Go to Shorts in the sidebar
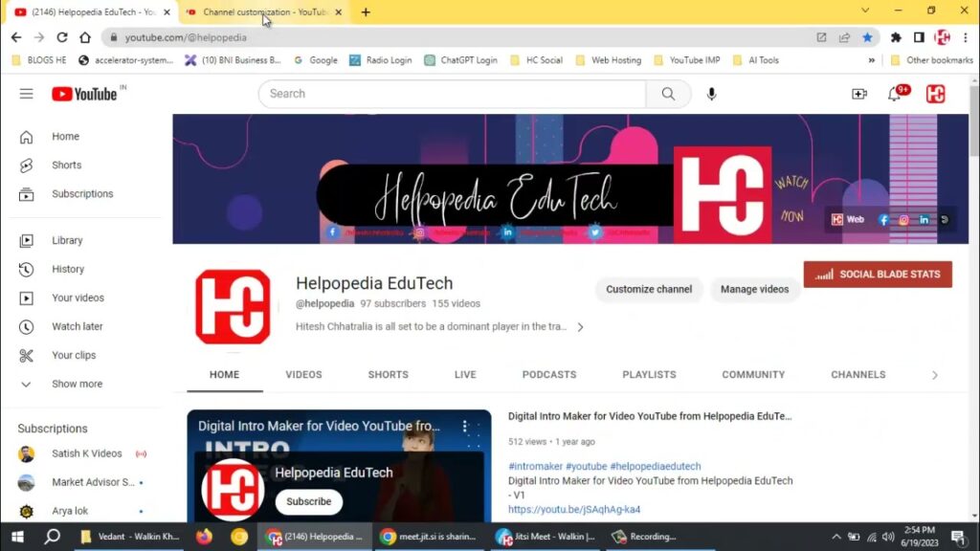 click(x=66, y=165)
